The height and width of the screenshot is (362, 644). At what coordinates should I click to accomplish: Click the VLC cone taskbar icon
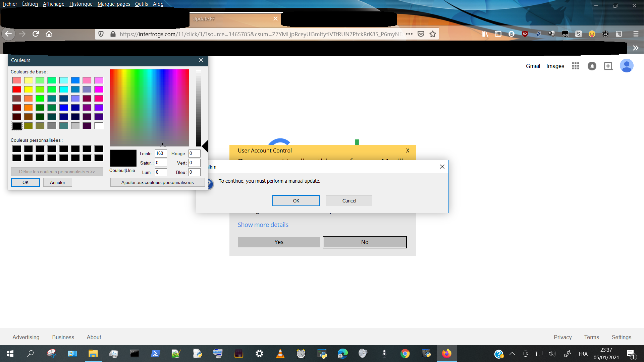(x=280, y=354)
